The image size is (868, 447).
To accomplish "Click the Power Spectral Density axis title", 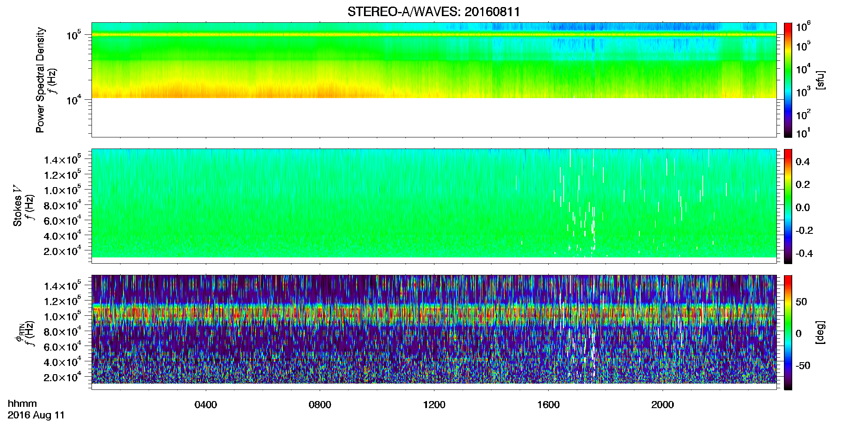I will (x=40, y=80).
